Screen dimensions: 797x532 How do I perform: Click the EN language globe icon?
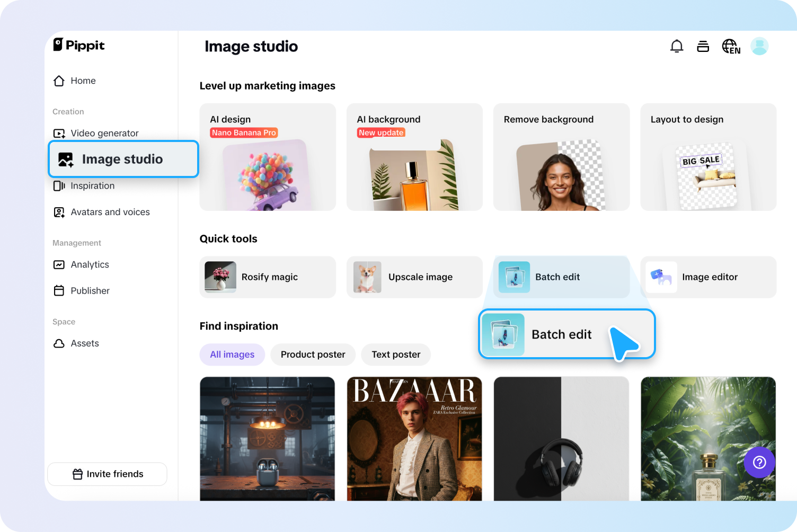731,46
